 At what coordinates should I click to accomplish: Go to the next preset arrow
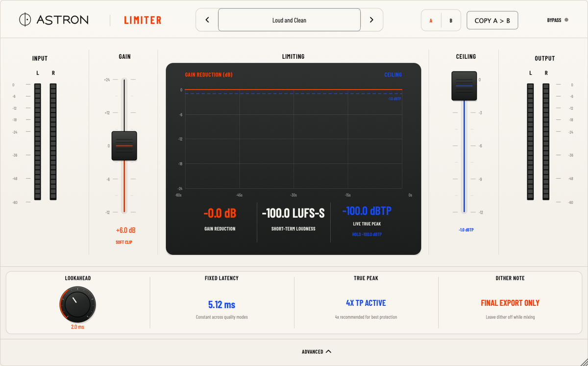click(x=371, y=20)
